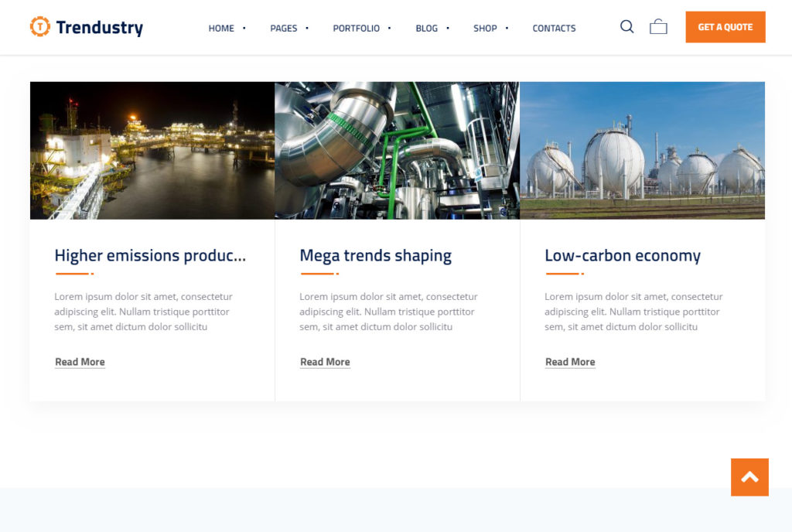Image resolution: width=792 pixels, height=532 pixels.
Task: Expand the Pages menu dropdown
Action: [x=284, y=28]
